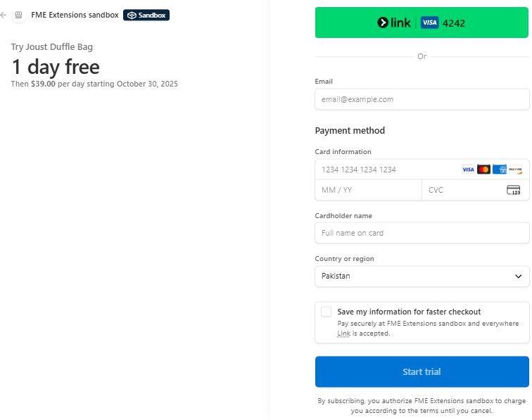Click the FME Extensions sandbox merchant name

(75, 15)
